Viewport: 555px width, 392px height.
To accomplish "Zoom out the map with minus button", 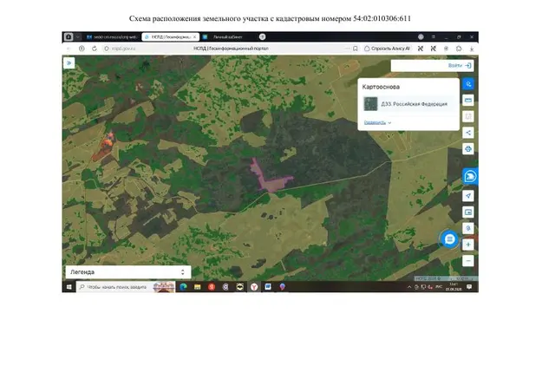I will pos(468,261).
